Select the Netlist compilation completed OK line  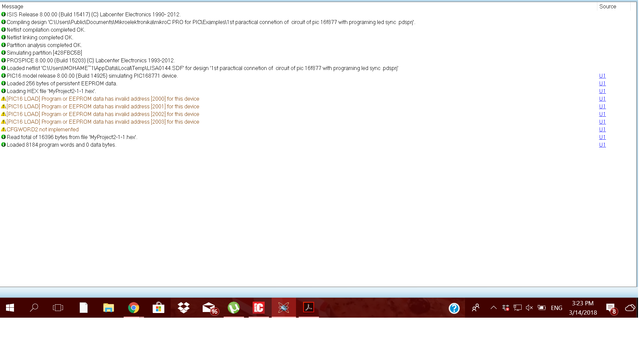[x=46, y=30]
